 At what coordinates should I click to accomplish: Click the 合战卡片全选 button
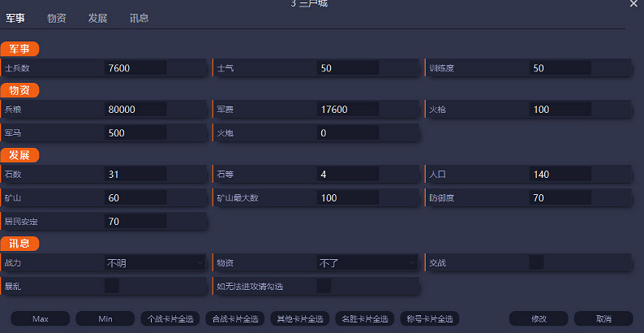click(234, 318)
